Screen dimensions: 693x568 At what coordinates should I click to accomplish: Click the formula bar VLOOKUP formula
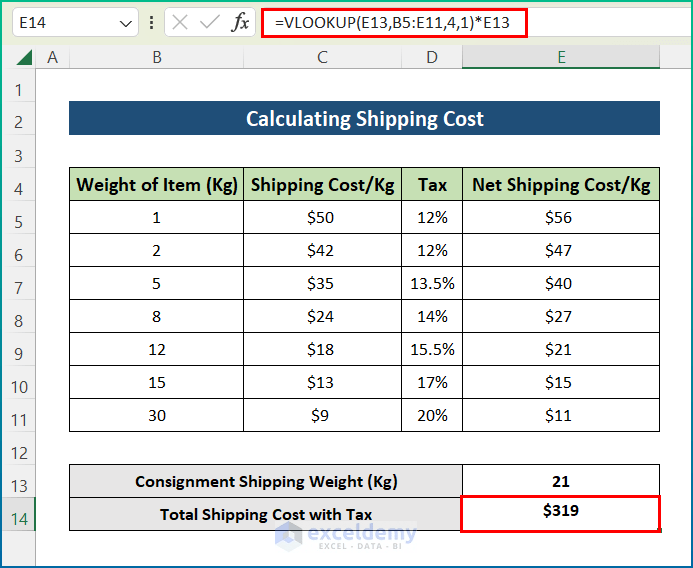point(392,23)
